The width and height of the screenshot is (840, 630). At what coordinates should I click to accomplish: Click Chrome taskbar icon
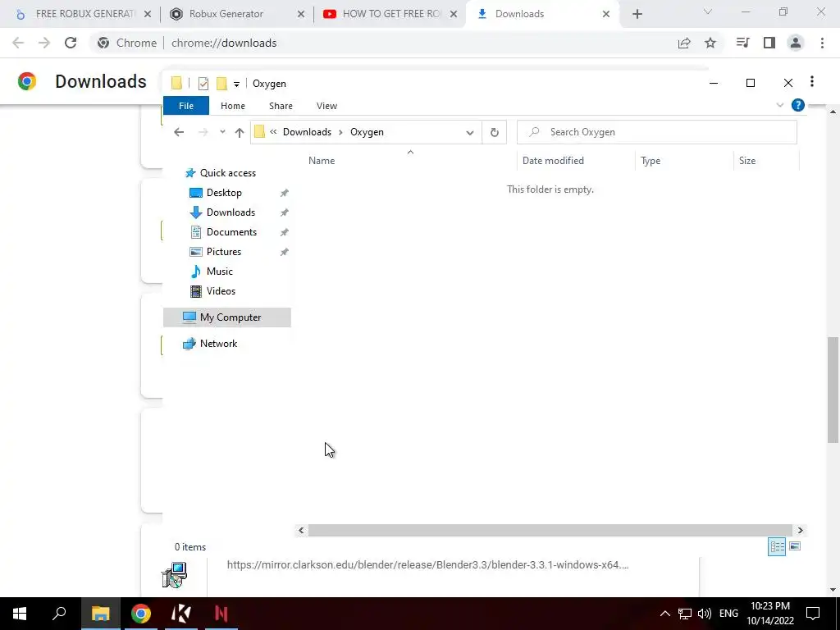[x=141, y=614]
